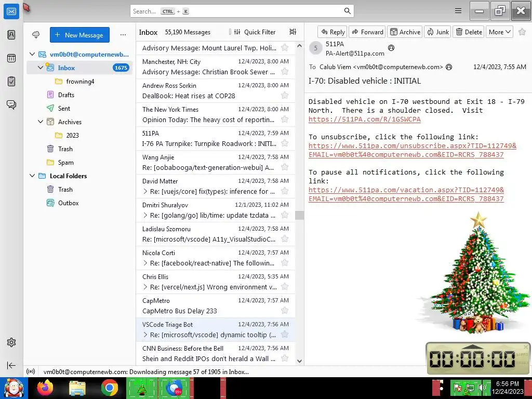Open folder pane options ellipsis

tap(123, 35)
